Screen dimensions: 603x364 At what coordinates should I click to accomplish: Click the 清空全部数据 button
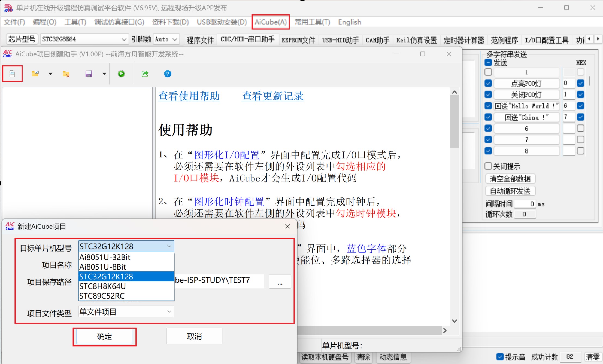click(510, 179)
